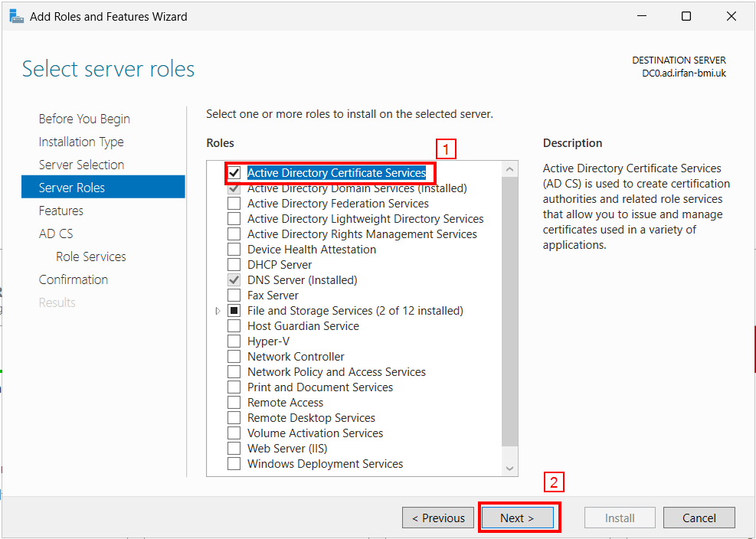This screenshot has width=756, height=539.
Task: Click the Next button
Action: point(517,518)
